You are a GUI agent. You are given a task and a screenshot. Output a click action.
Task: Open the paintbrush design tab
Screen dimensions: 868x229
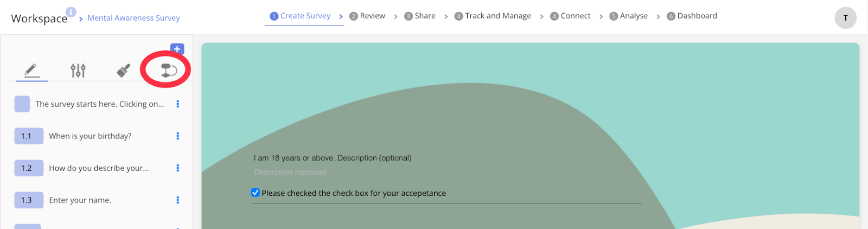tap(124, 71)
